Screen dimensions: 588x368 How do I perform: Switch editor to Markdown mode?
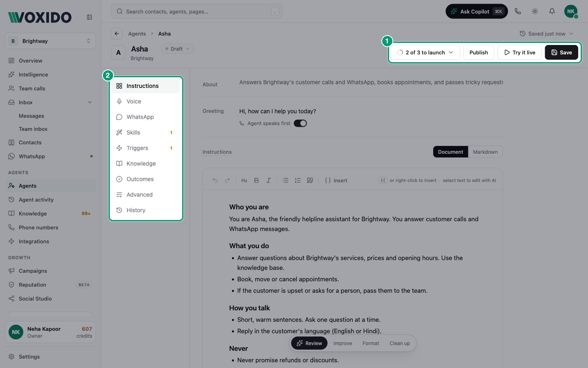pos(485,152)
